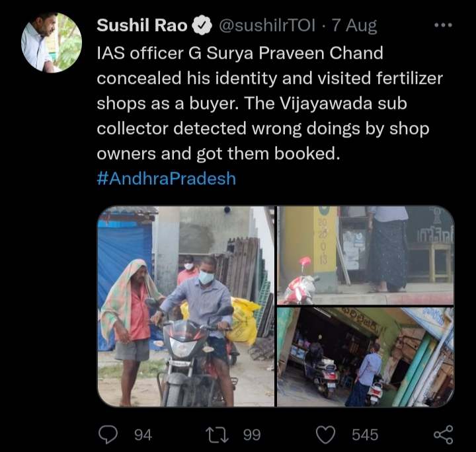The height and width of the screenshot is (452, 476).
Task: Open the fertilizer shop entrance photo
Action: [x=366, y=357]
